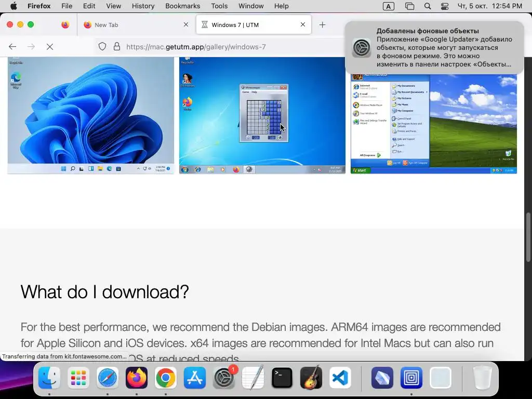
Task: Open GarageBand from the Dock
Action: tap(311, 378)
